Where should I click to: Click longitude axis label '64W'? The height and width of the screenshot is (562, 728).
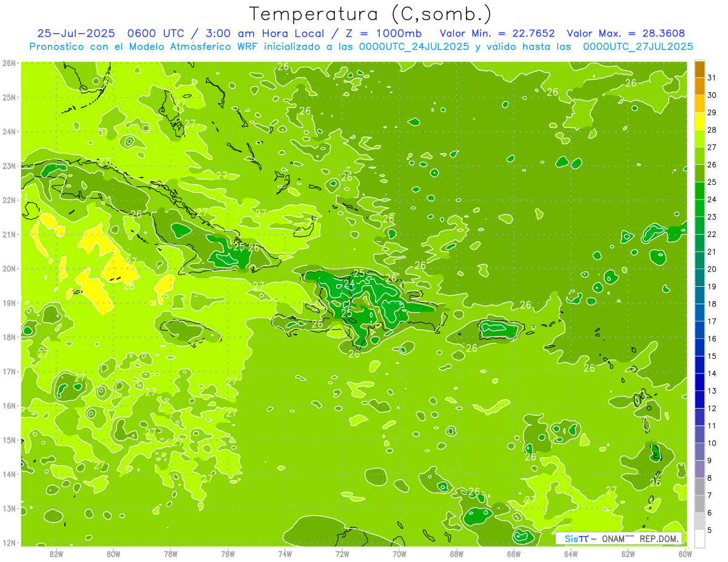click(x=571, y=554)
